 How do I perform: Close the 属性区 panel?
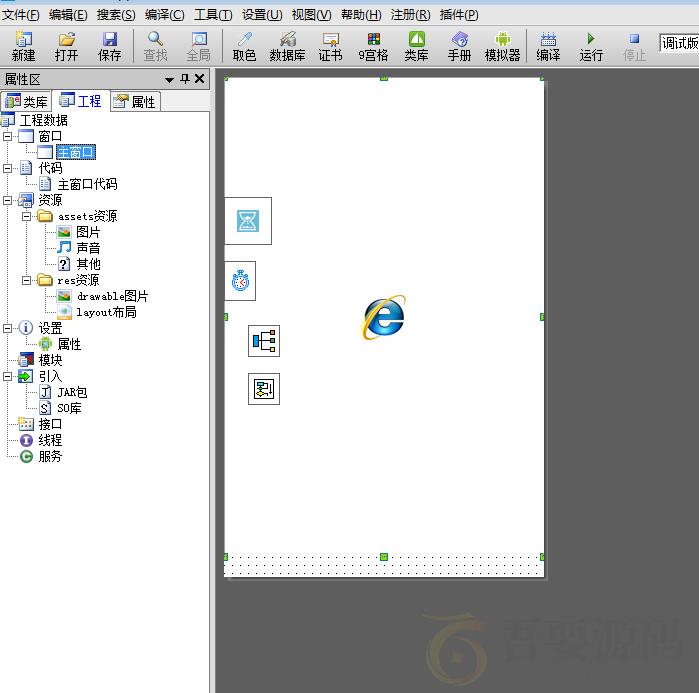(200, 79)
